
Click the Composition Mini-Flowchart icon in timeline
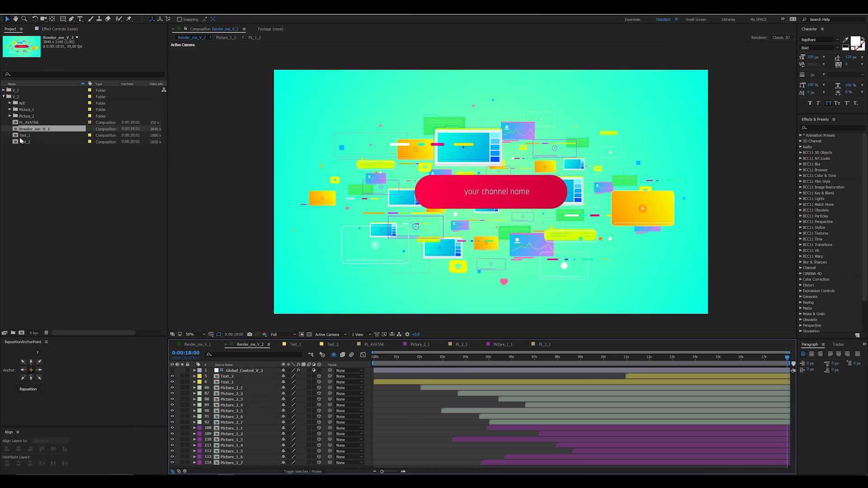coord(311,355)
